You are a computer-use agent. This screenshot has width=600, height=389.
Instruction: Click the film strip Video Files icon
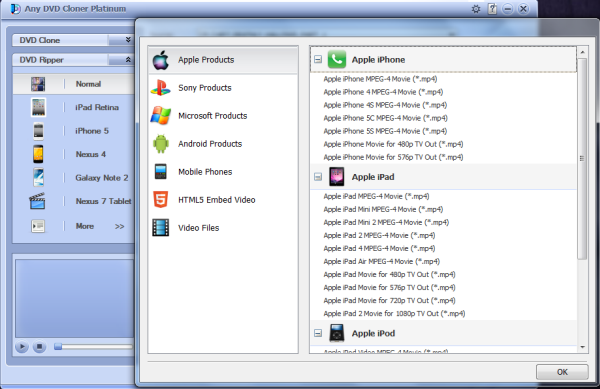pyautogui.click(x=161, y=228)
